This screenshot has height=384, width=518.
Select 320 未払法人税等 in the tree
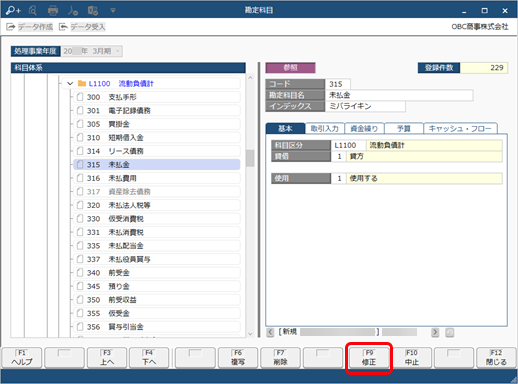click(157, 205)
